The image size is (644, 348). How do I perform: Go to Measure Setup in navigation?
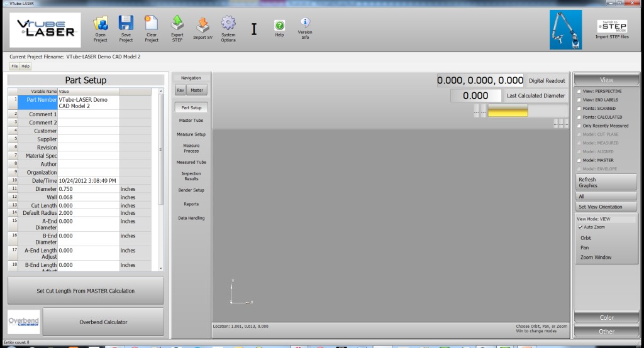click(191, 134)
